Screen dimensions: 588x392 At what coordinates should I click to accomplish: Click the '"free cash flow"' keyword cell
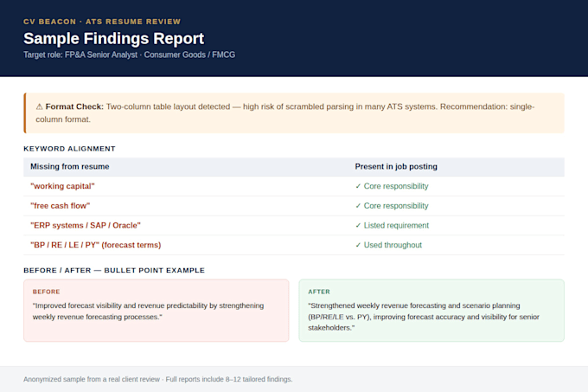click(x=60, y=206)
